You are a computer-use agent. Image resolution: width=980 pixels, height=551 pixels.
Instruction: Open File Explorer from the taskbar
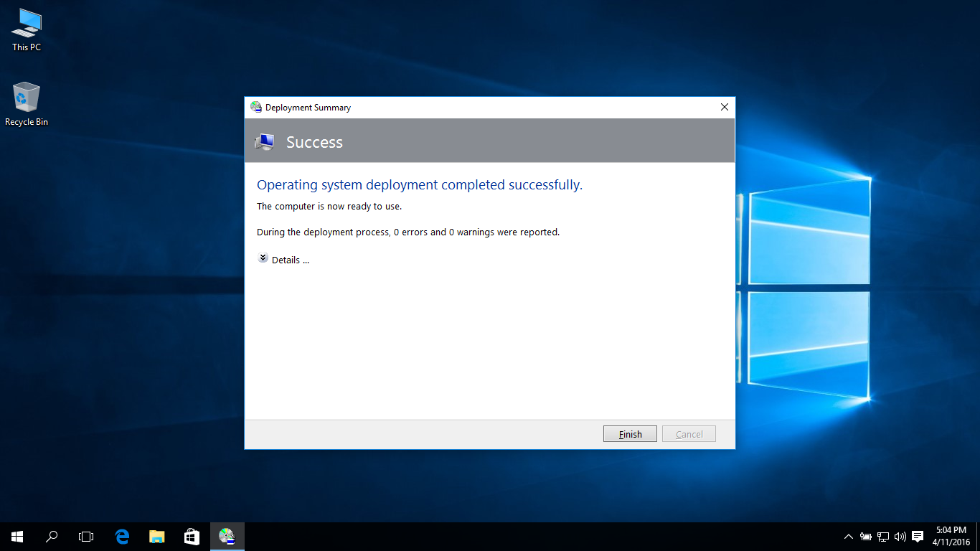pyautogui.click(x=156, y=537)
